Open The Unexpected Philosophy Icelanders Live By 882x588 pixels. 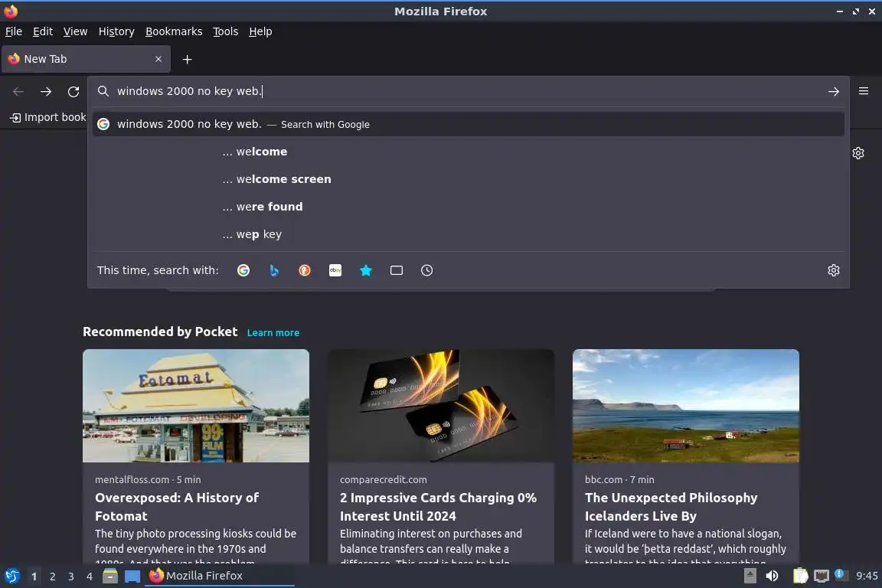(x=671, y=506)
